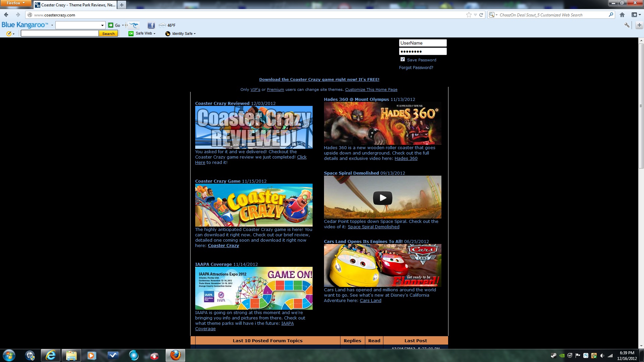The width and height of the screenshot is (644, 362).
Task: Click the bold Coaster Crazy text link
Action: pos(223,246)
